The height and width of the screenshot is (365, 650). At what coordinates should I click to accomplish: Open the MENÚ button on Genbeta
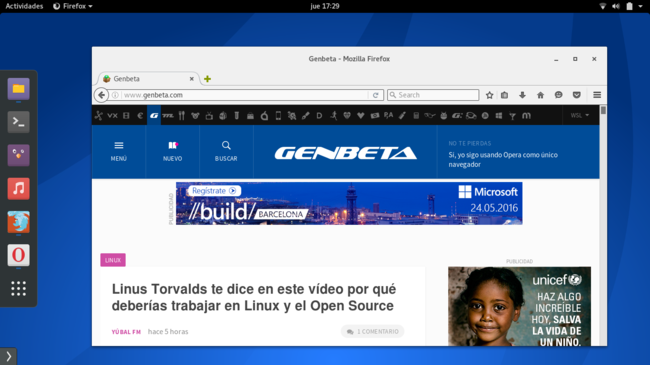[x=119, y=151]
